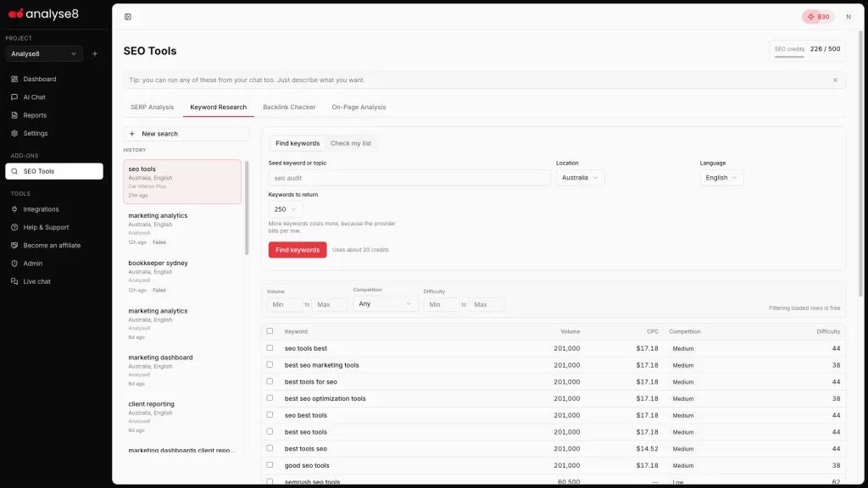Sort by CPC column header
This screenshot has width=868, height=488.
coord(652,331)
